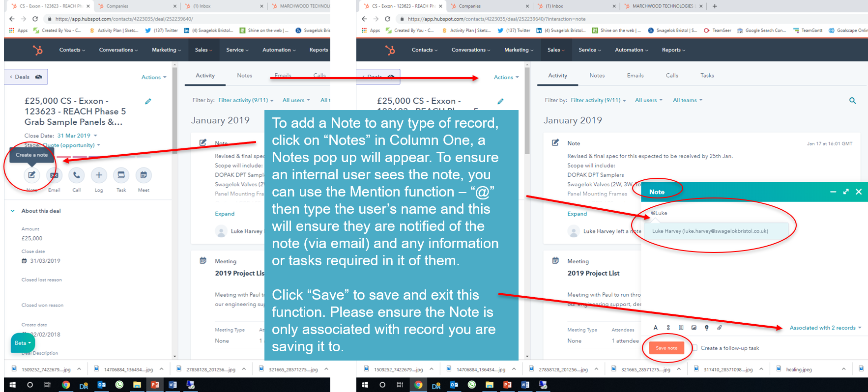Screen dimensions: 868x392
Task: Click the Call phone icon in left window
Action: pyautogui.click(x=77, y=175)
